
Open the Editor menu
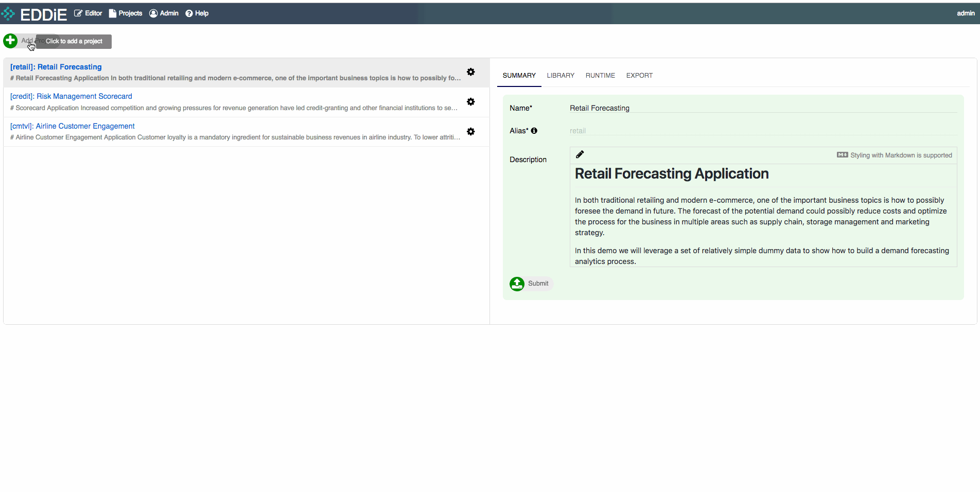88,13
